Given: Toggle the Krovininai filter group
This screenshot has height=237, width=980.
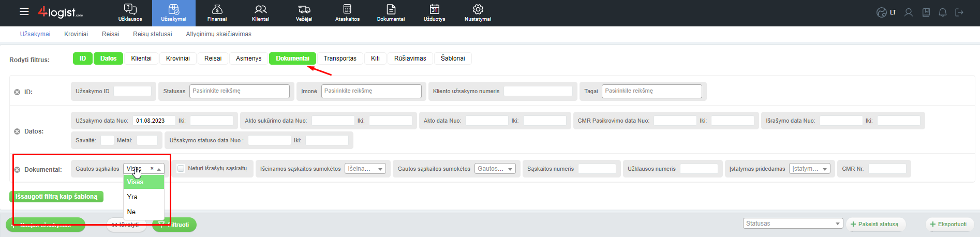Looking at the screenshot, I should tap(178, 58).
